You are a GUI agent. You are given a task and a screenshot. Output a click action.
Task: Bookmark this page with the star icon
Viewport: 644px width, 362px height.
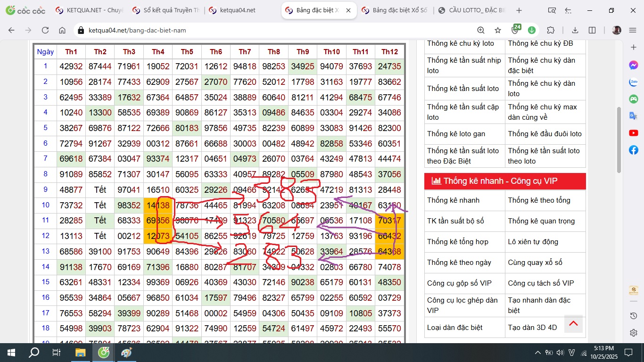498,30
